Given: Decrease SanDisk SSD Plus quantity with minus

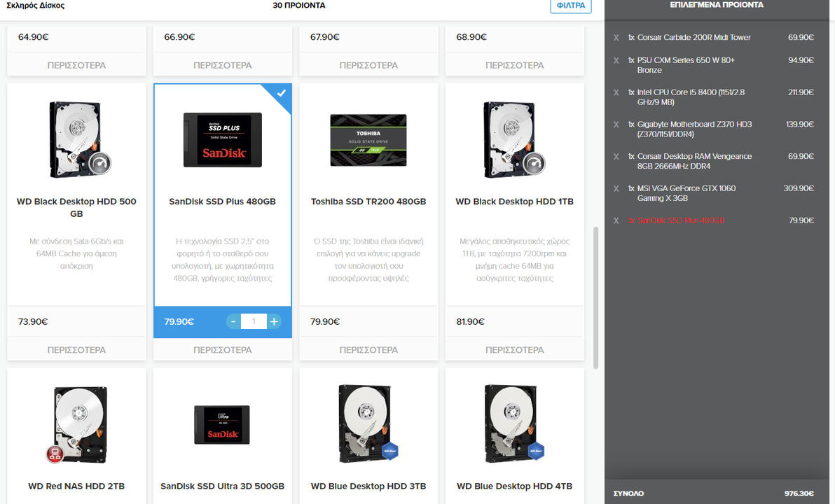Looking at the screenshot, I should click(233, 321).
